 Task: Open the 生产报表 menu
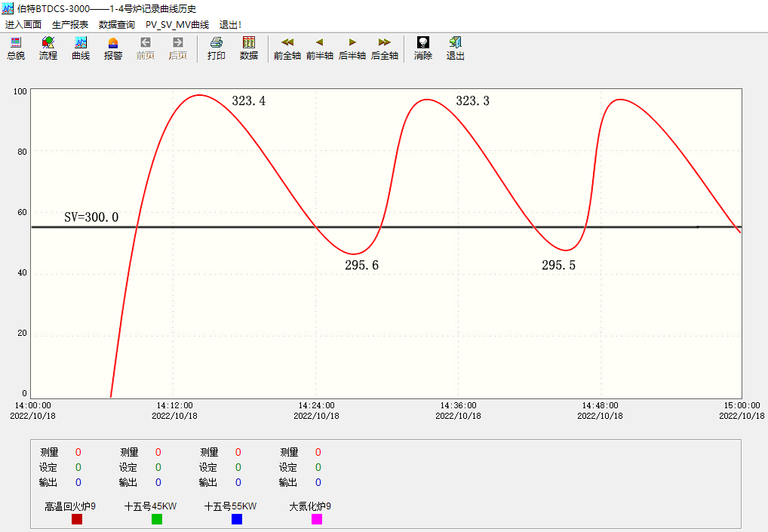click(70, 25)
